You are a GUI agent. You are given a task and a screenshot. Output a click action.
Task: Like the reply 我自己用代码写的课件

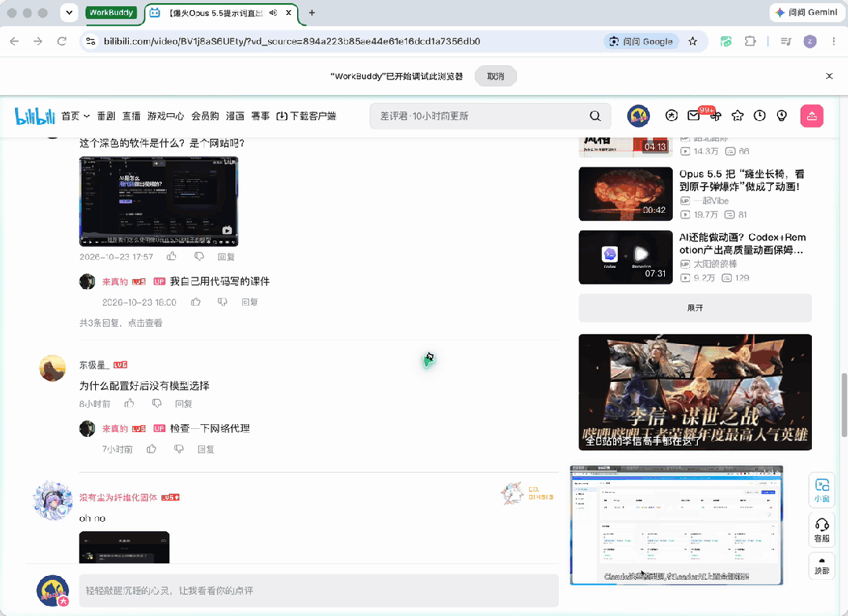pos(196,302)
